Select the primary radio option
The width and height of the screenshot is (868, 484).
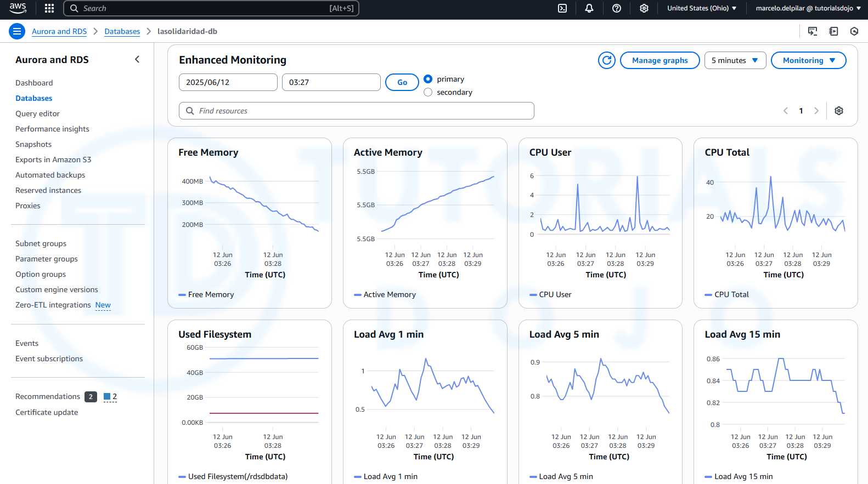[x=428, y=79]
